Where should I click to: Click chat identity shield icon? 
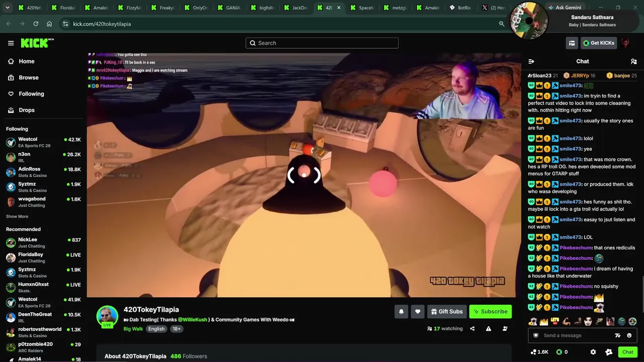(536, 335)
